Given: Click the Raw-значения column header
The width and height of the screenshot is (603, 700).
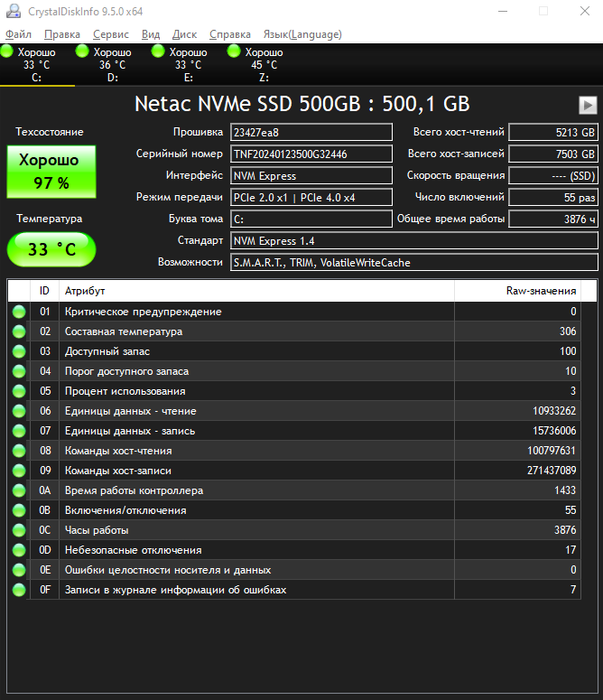Looking at the screenshot, I should [517, 291].
